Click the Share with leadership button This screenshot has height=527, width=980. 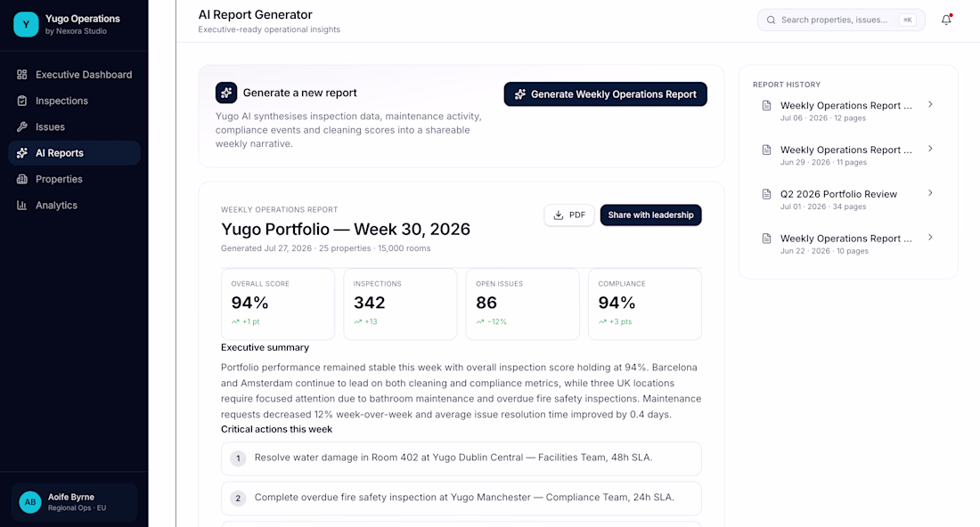point(650,215)
